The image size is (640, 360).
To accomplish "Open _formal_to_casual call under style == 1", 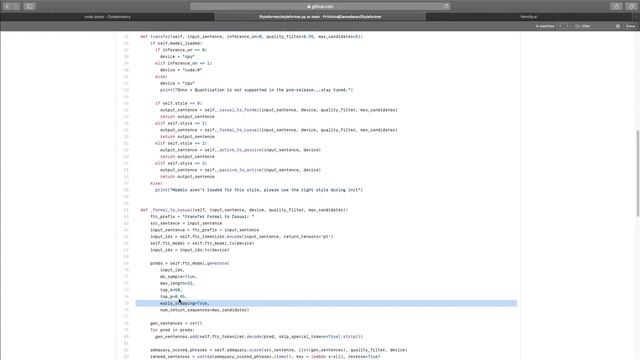I will tap(237, 130).
